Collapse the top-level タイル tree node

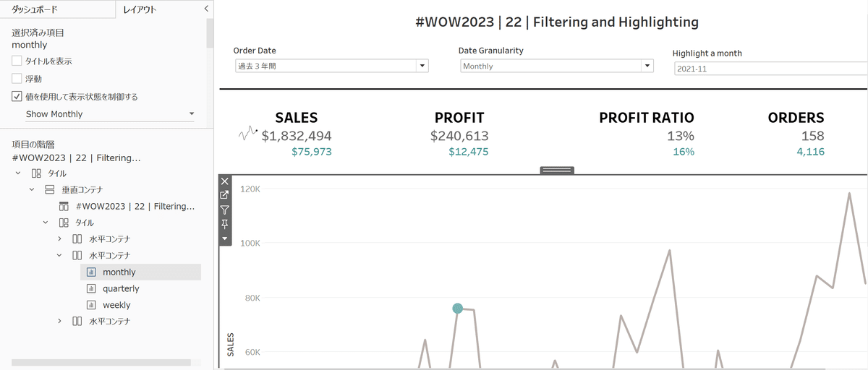coord(19,173)
